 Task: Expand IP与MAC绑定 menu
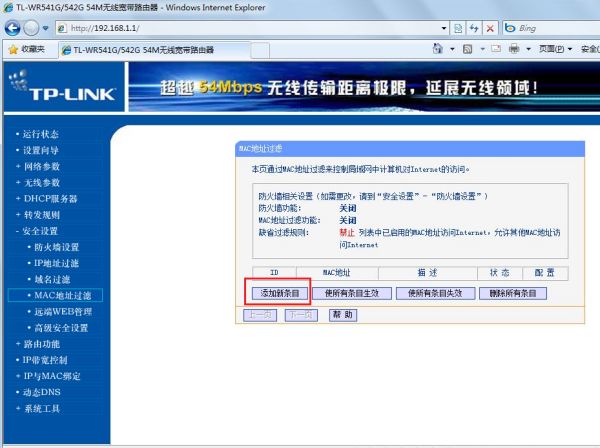[52, 376]
